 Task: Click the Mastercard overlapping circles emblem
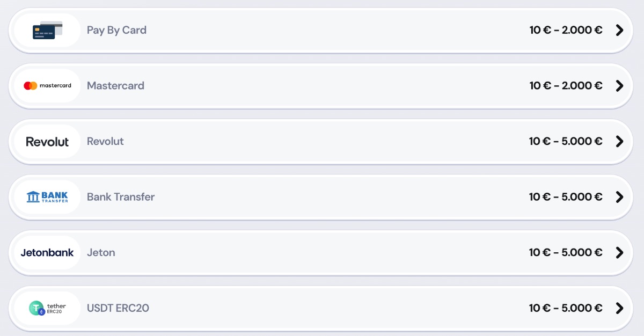pyautogui.click(x=31, y=85)
